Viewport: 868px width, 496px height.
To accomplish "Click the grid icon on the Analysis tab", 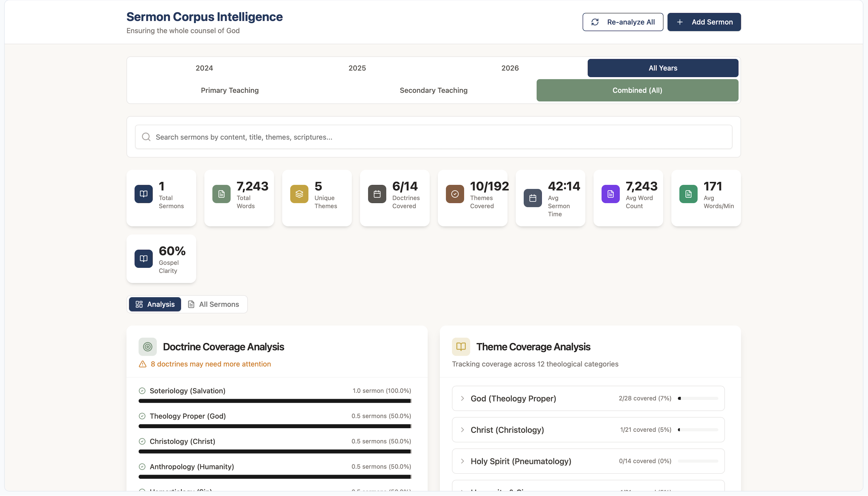I will coord(139,304).
